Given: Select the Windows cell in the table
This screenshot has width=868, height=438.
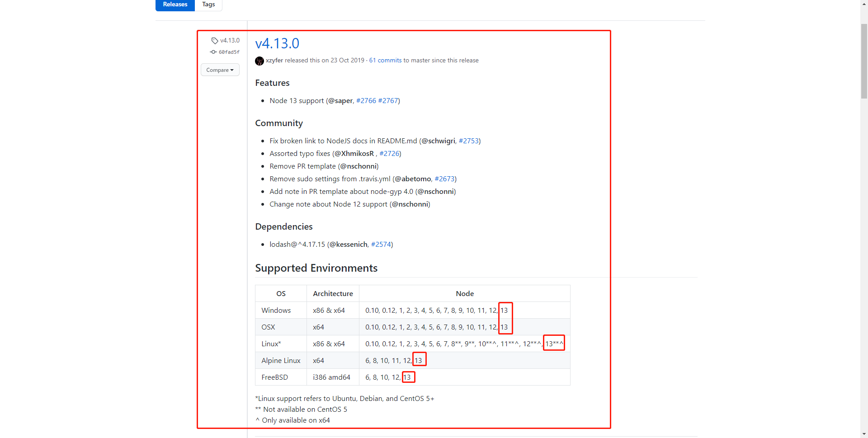Looking at the screenshot, I should click(281, 311).
